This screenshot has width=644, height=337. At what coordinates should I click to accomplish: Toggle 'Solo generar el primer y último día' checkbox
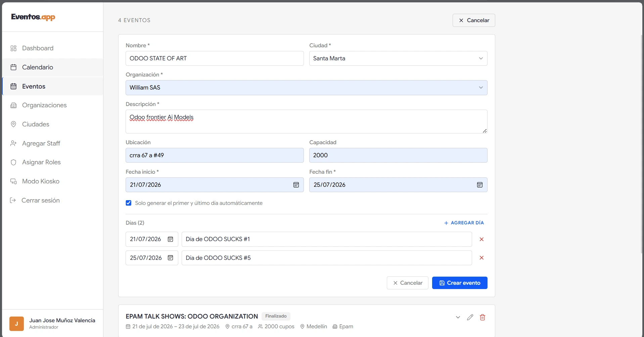pos(129,203)
